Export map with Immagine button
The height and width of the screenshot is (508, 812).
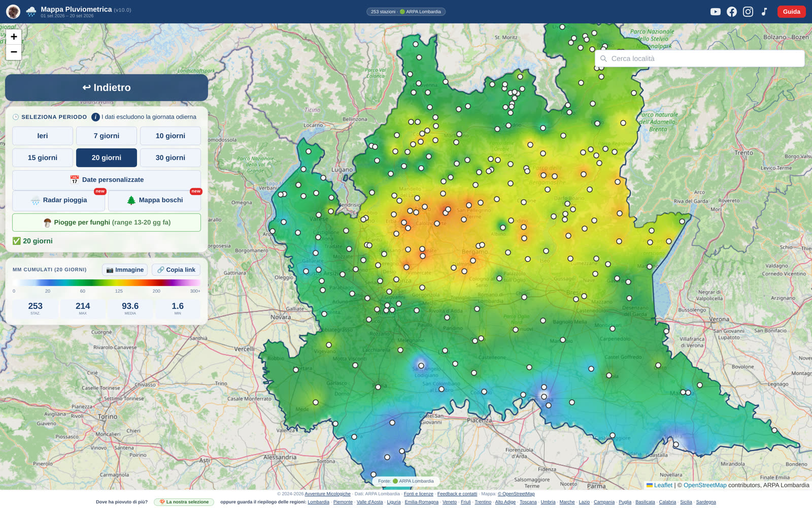tap(125, 270)
